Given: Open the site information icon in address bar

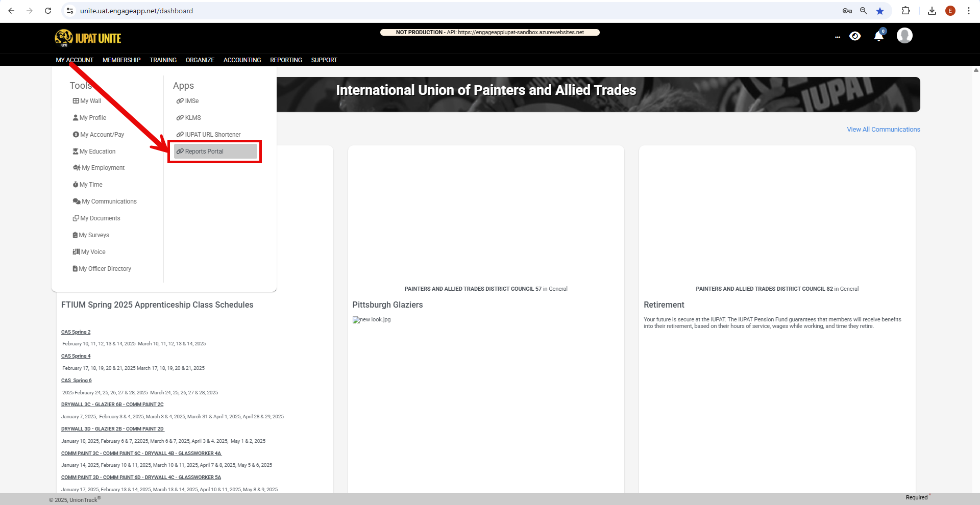Looking at the screenshot, I should pyautogui.click(x=70, y=11).
